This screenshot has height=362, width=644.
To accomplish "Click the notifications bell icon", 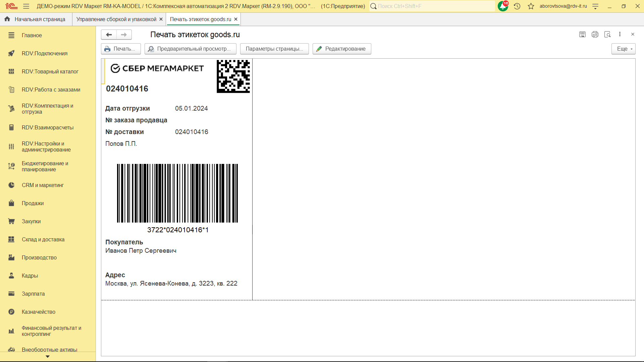I will (502, 6).
